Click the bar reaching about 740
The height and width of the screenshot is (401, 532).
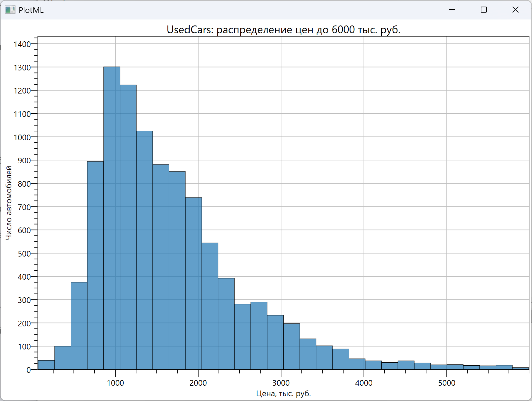pyautogui.click(x=194, y=283)
